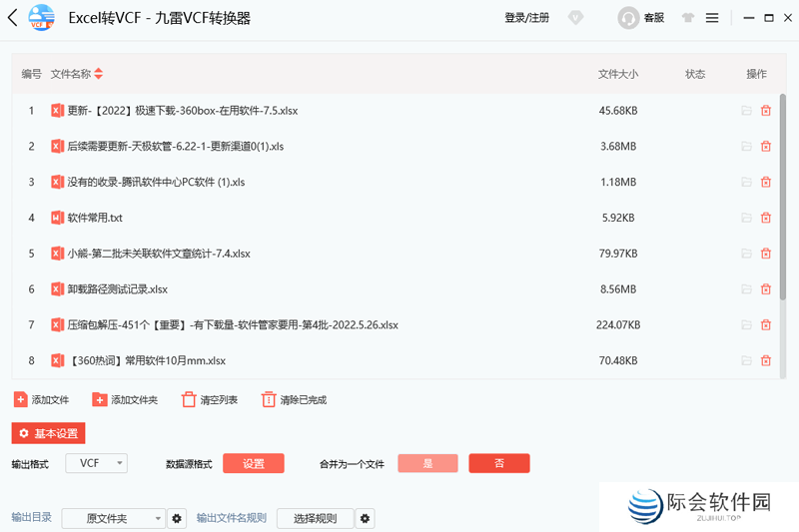This screenshot has height=532, width=799.
Task: Click 登录/注册 to sign in
Action: point(526,18)
